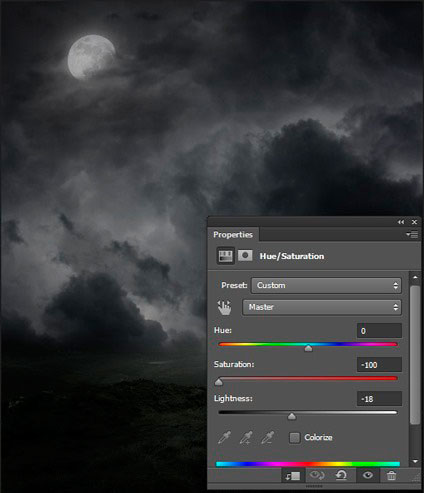Screen dimensions: 424x493
Task: Reset to adjustment defaults
Action: [x=341, y=475]
